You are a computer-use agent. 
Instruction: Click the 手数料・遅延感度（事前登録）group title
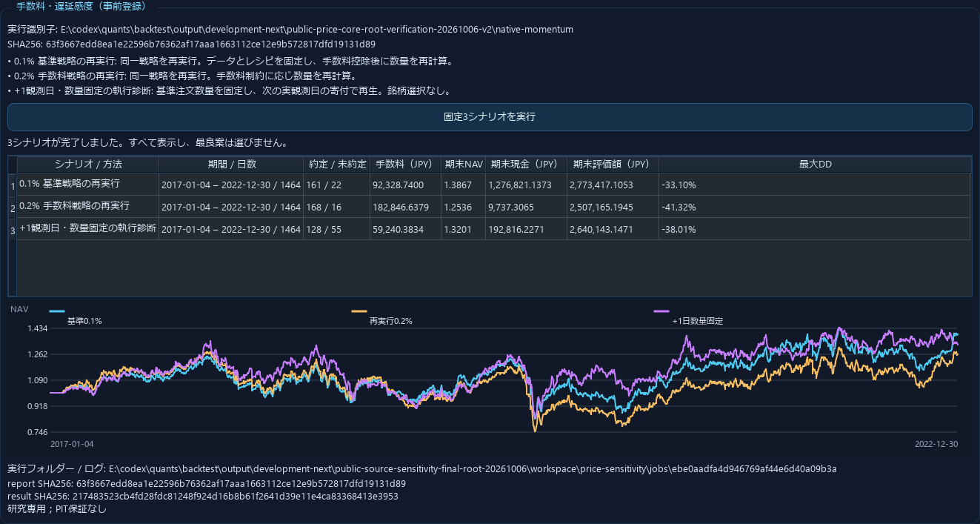81,7
